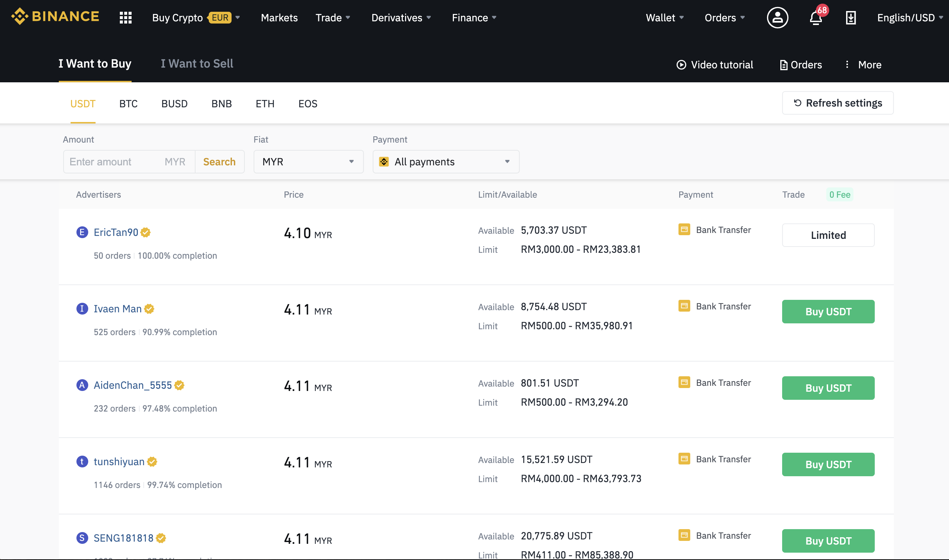Click the More three-dots icon
This screenshot has height=560, width=949.
click(x=847, y=64)
